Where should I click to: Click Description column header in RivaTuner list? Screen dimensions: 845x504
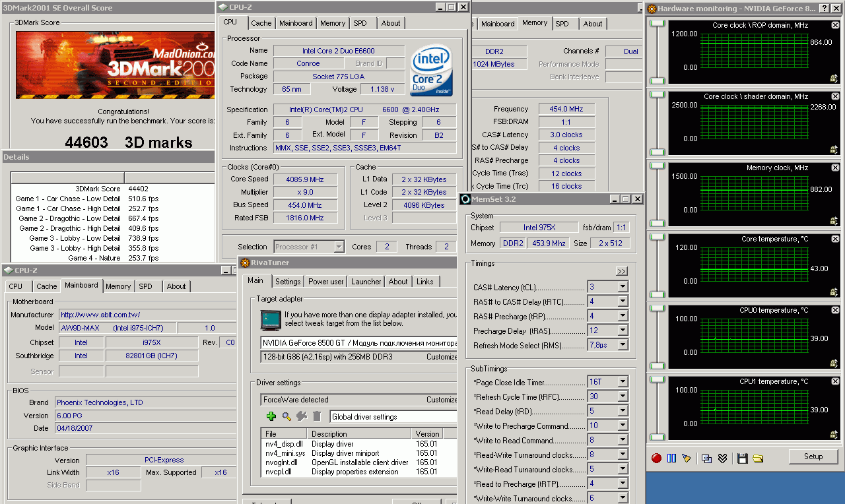[x=360, y=434]
